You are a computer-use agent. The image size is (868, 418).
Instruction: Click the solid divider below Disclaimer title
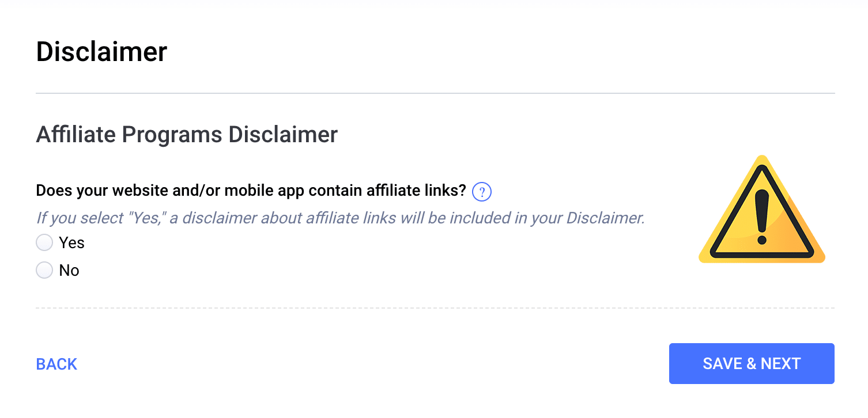pyautogui.click(x=435, y=93)
